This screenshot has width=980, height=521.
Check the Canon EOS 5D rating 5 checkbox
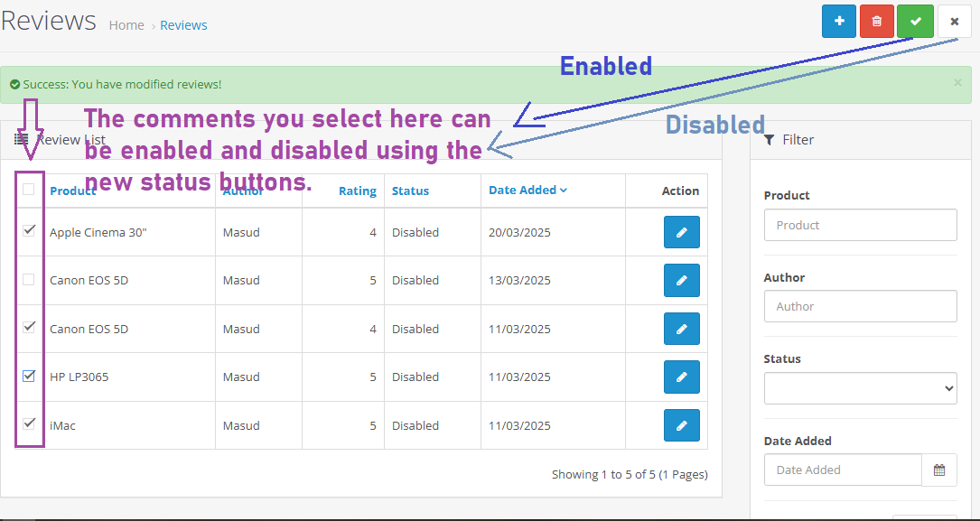(29, 280)
